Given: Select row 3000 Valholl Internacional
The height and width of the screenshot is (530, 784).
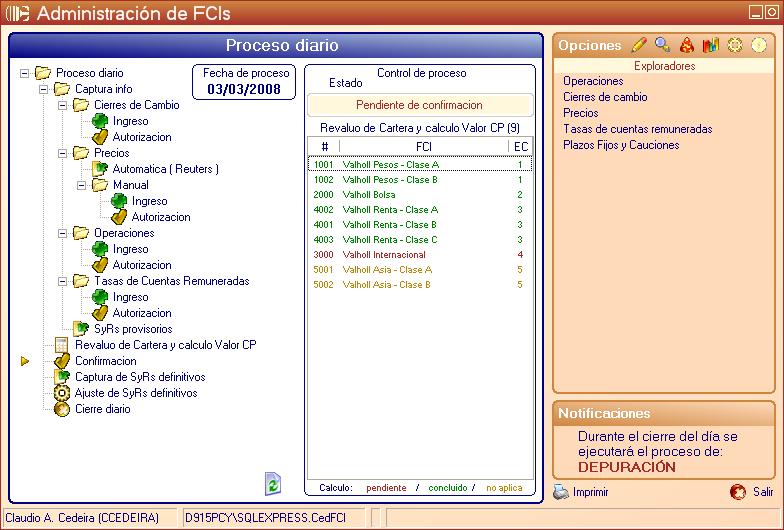Looking at the screenshot, I should (420, 254).
